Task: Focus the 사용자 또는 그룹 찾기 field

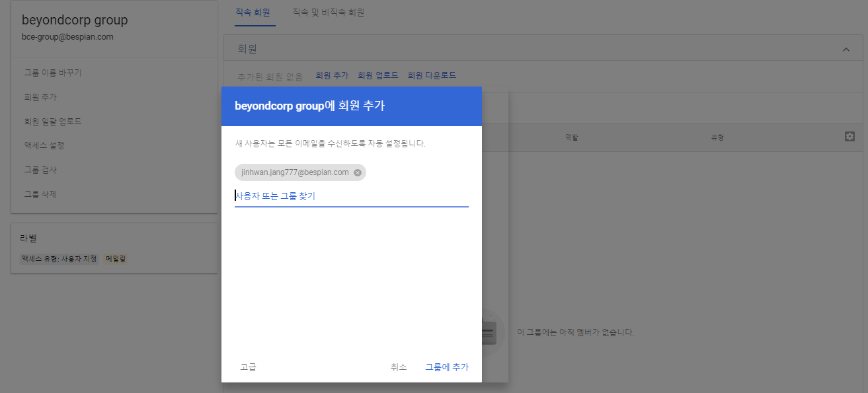Action: 352,196
